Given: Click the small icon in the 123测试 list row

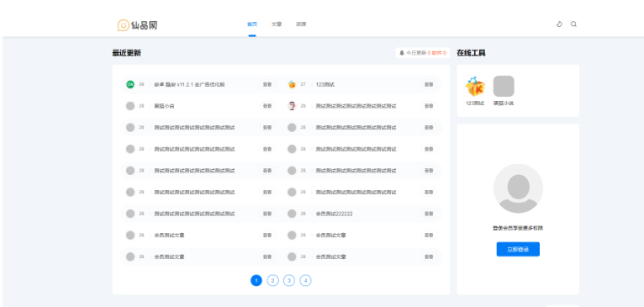Looking at the screenshot, I should 292,84.
